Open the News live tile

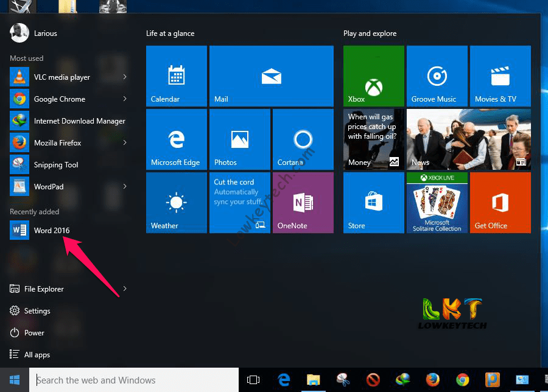(x=469, y=139)
